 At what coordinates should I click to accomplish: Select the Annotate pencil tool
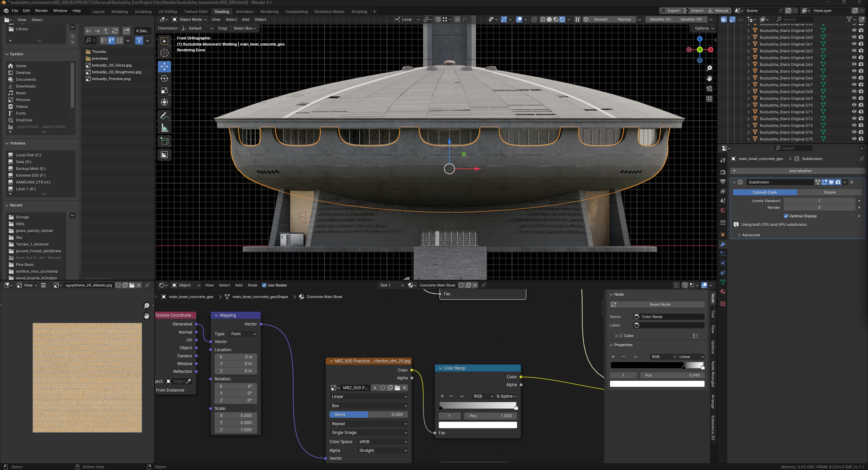click(x=165, y=116)
